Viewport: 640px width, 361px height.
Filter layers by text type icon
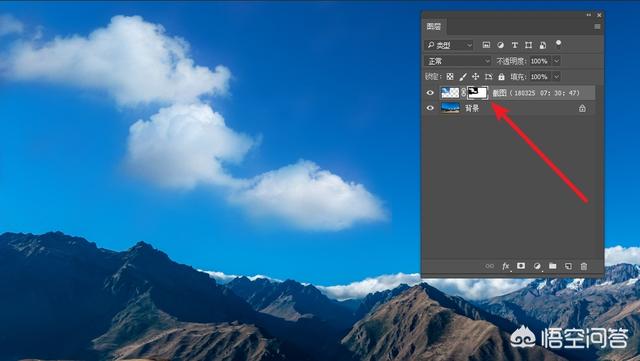515,45
